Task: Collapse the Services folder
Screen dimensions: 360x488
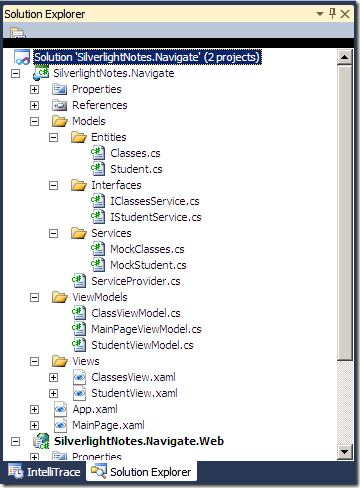Action: (x=53, y=233)
